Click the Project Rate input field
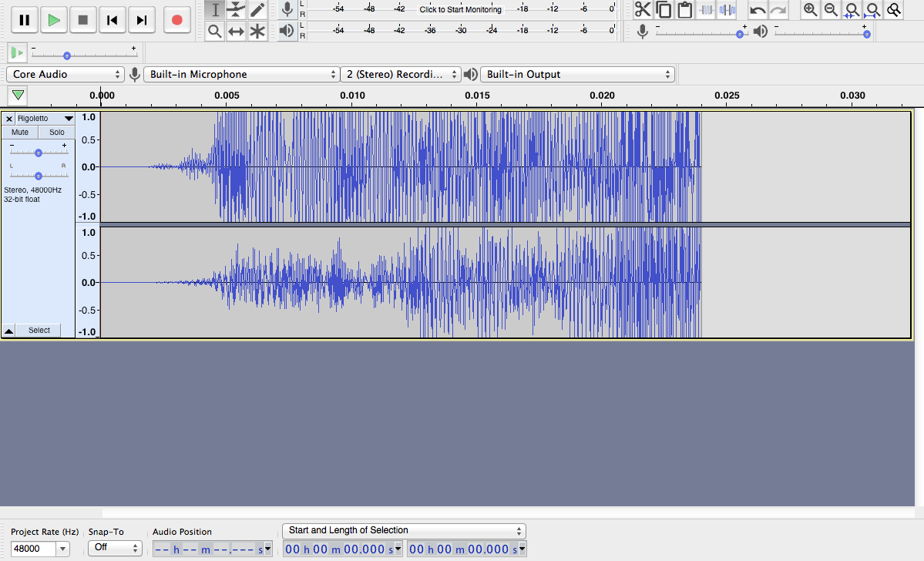The image size is (924, 561). click(32, 549)
